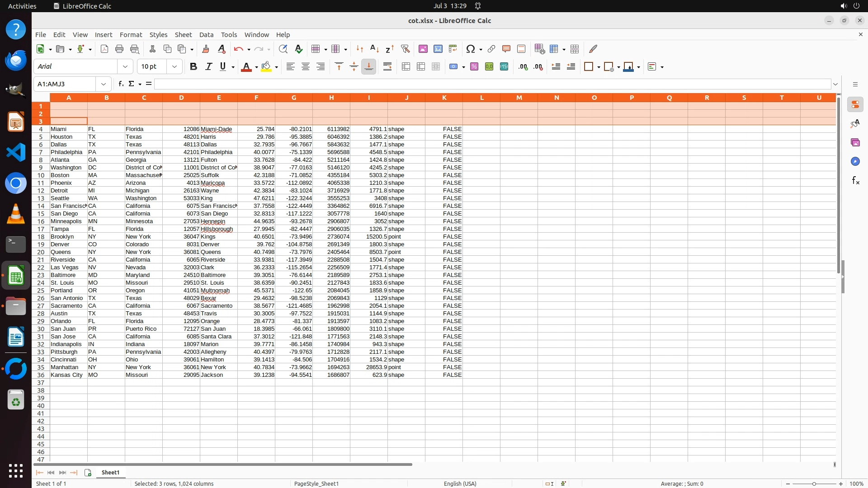868x488 pixels.
Task: Click the Sort Ascending toolbar icon
Action: pos(374,49)
